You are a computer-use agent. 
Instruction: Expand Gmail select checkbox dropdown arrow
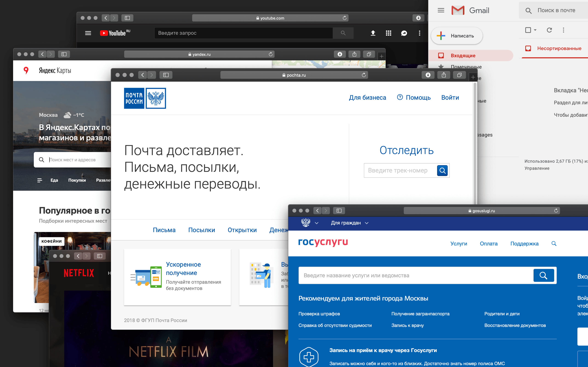(x=535, y=30)
